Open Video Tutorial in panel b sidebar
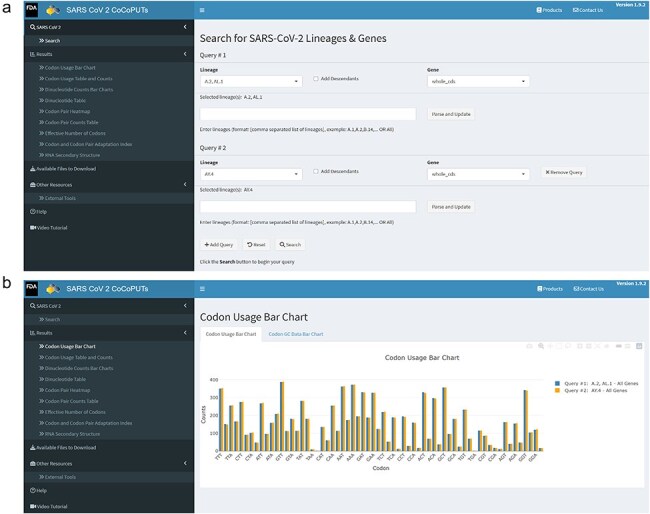This screenshot has height=514, width=650. tap(49, 507)
